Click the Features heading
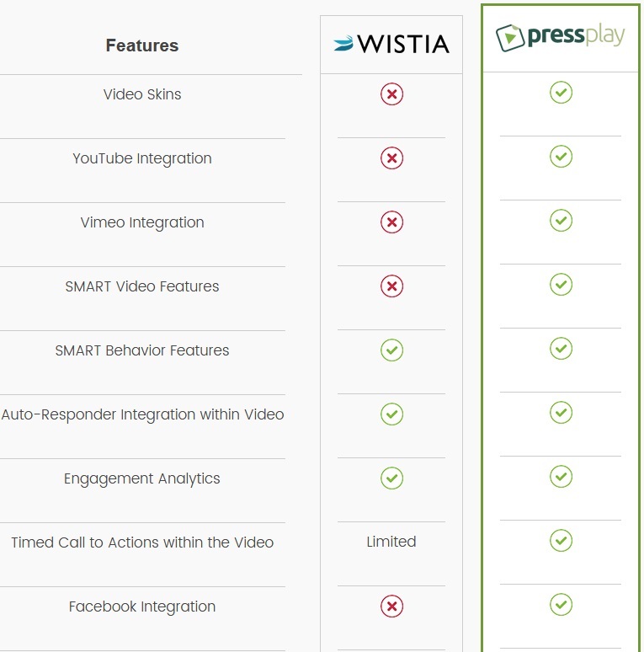Image resolution: width=644 pixels, height=652 pixels. coord(142,45)
